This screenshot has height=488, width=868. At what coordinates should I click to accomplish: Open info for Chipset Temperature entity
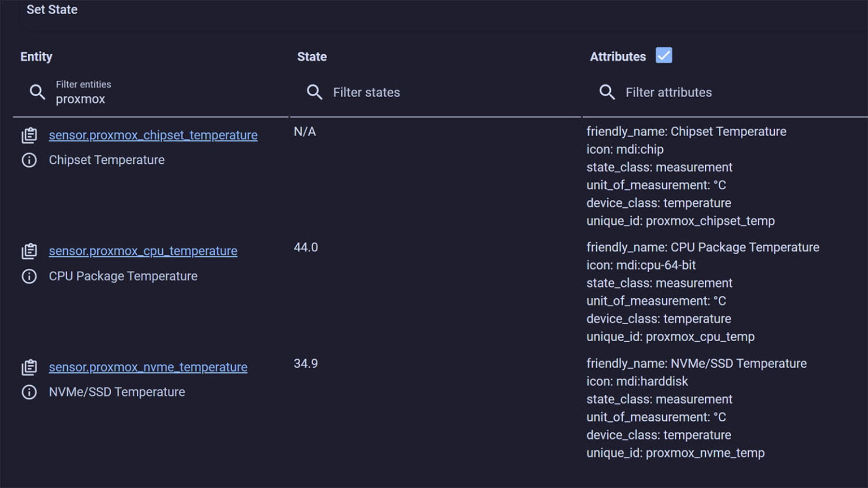[x=29, y=160]
